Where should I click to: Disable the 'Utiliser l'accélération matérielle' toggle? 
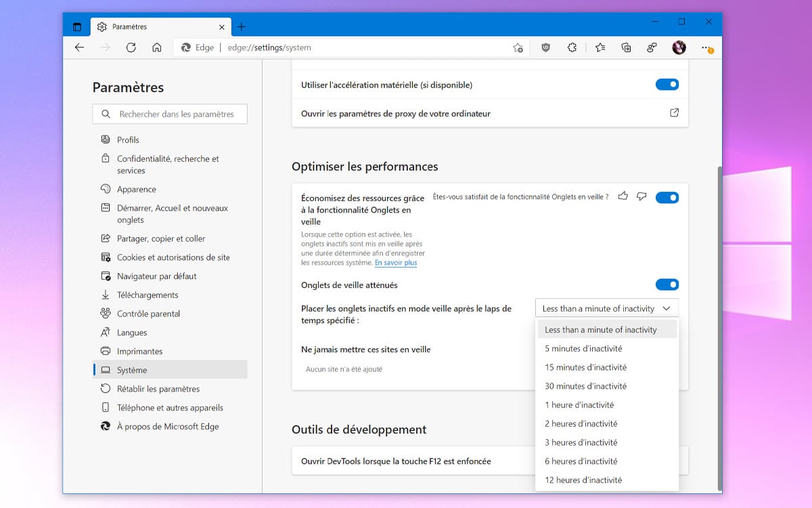tap(667, 85)
